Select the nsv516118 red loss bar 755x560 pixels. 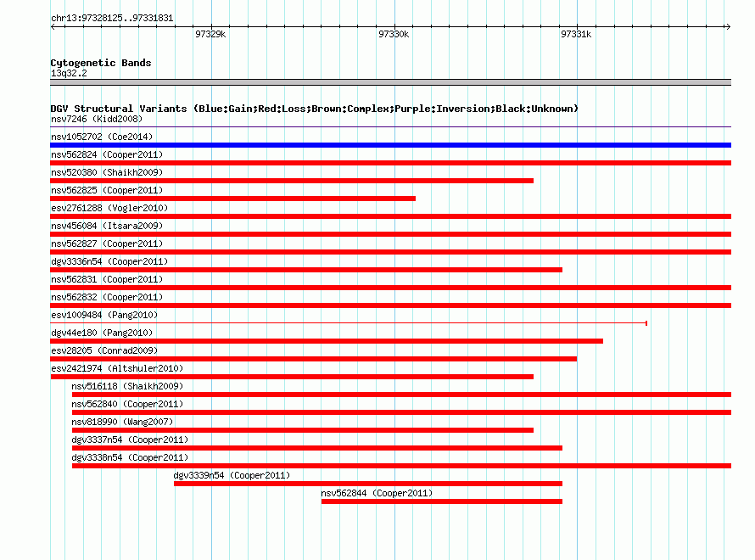[401, 395]
